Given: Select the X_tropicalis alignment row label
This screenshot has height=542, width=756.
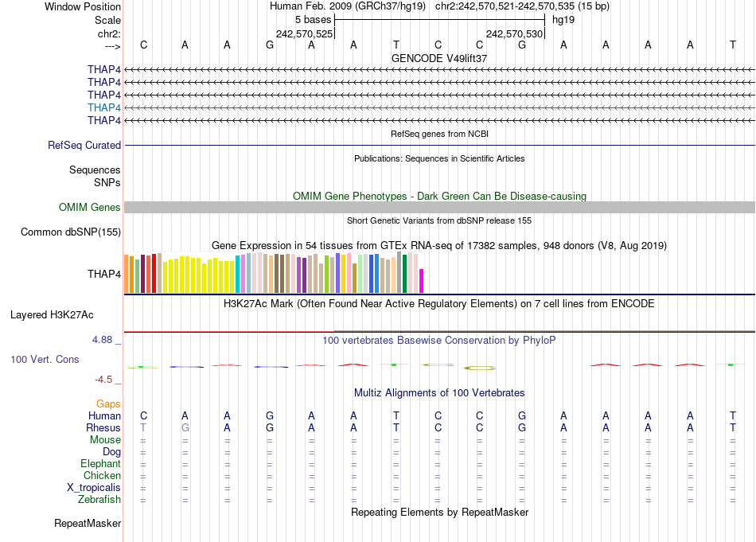Looking at the screenshot, I should [x=94, y=488].
